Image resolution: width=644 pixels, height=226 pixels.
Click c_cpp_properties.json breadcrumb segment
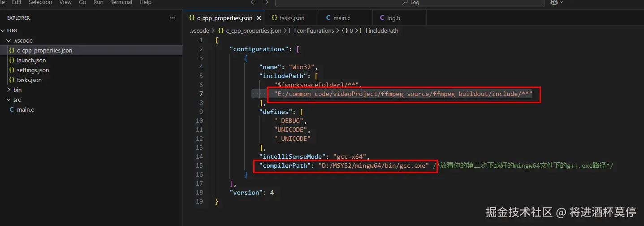254,30
